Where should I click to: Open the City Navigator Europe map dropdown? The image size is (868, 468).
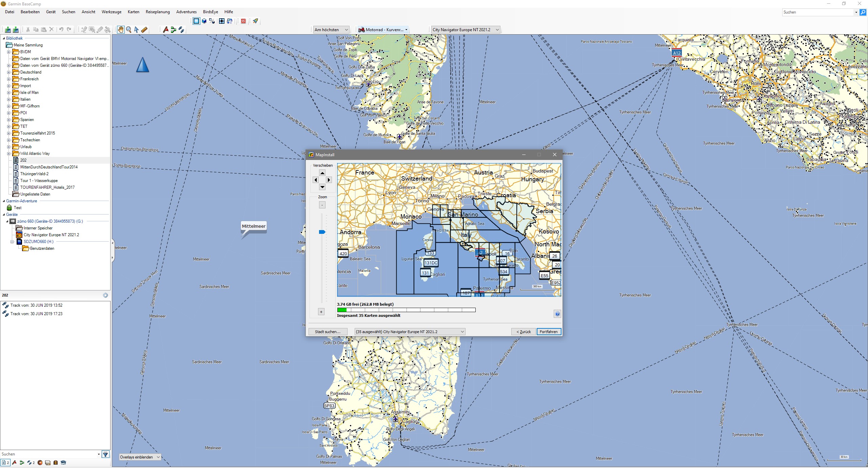click(x=465, y=30)
